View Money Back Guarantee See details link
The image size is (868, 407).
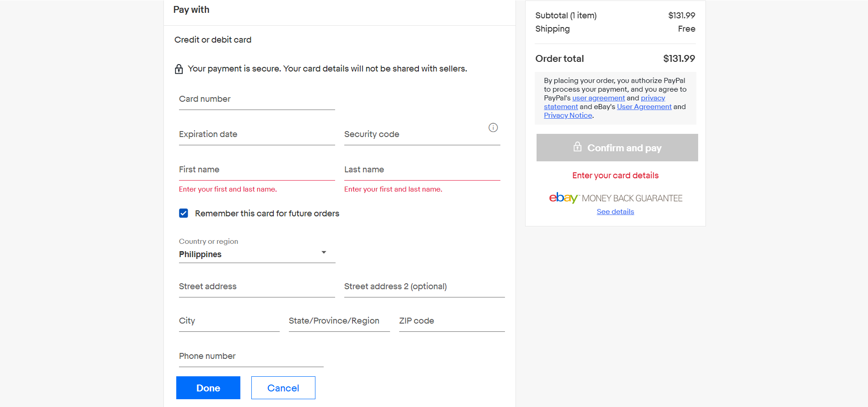point(615,212)
